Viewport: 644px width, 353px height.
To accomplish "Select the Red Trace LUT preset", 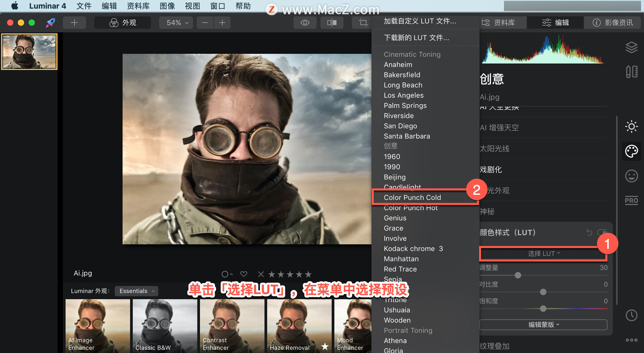I will tap(400, 269).
